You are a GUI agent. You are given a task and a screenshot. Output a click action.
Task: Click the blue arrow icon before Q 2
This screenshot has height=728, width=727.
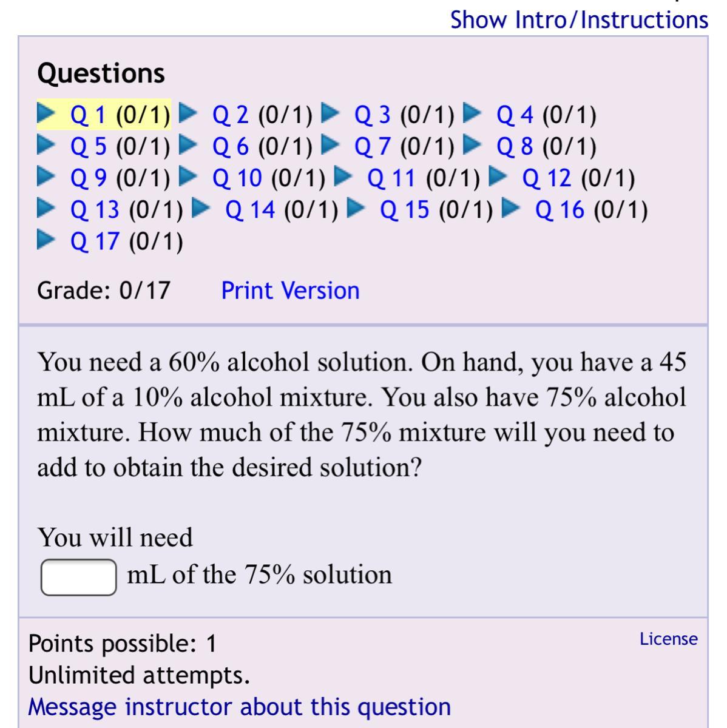pos(189,113)
